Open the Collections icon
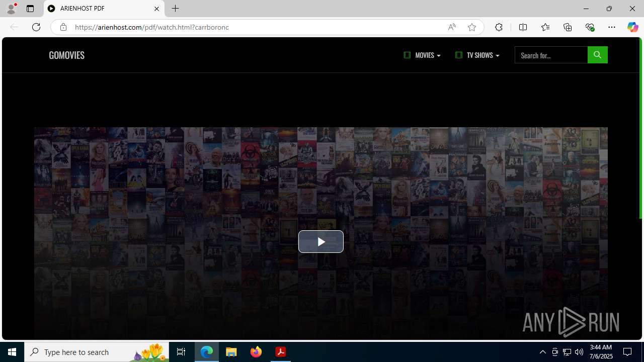644x362 pixels. click(568, 27)
